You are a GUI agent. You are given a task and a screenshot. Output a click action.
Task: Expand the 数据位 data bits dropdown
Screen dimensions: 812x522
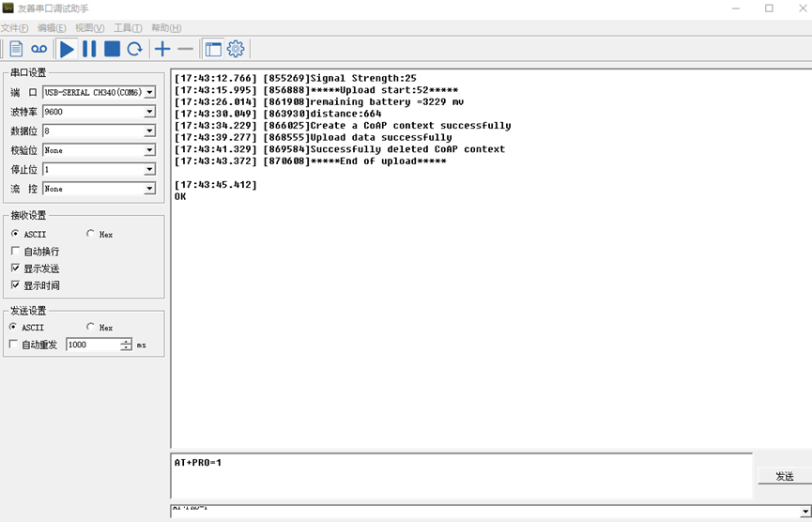click(149, 131)
